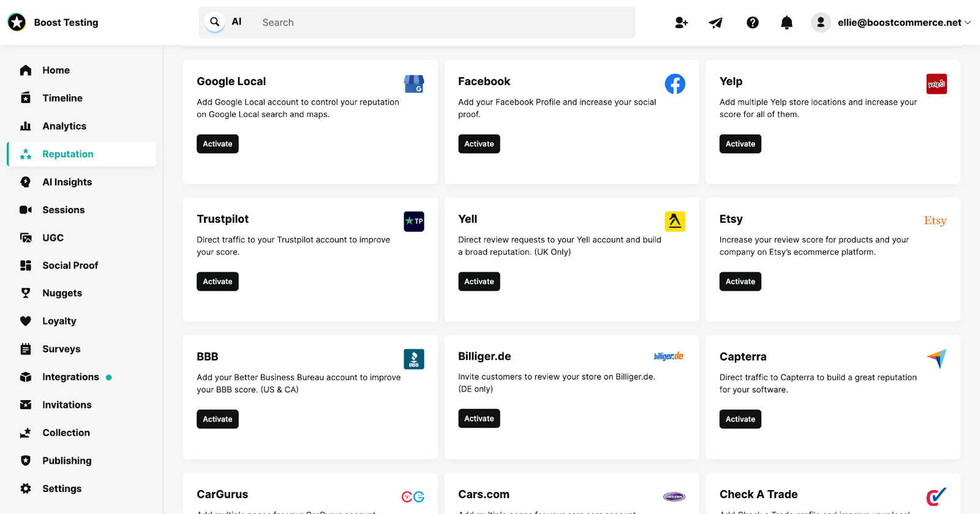This screenshot has height=514, width=980.
Task: Click the Capterra arrow logo
Action: (x=937, y=359)
